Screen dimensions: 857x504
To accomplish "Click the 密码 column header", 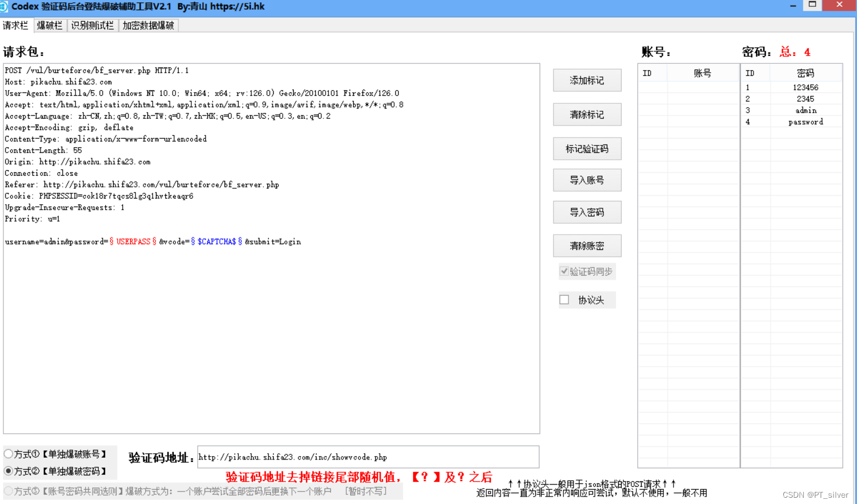I will pos(806,73).
